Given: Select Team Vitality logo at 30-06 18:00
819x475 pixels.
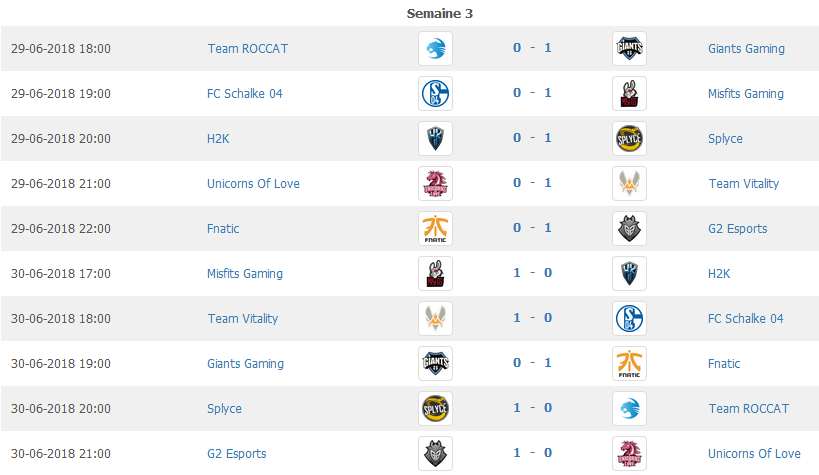Looking at the screenshot, I should pos(435,318).
